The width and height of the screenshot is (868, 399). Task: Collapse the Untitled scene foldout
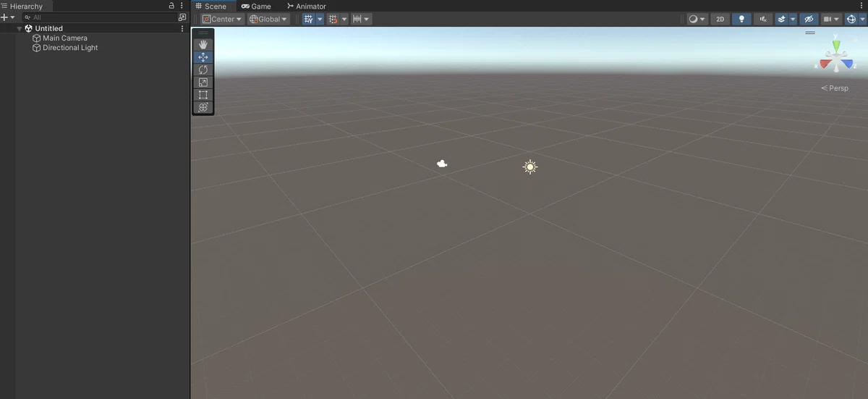[x=20, y=28]
